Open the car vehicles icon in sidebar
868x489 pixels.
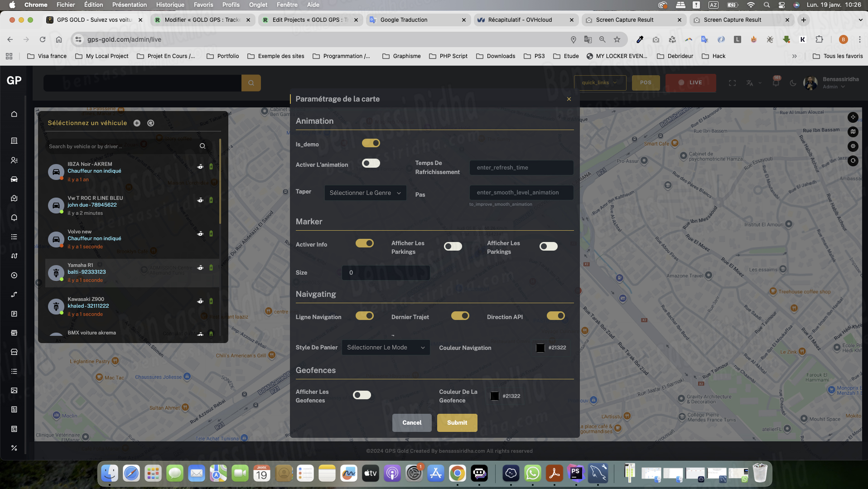14,179
